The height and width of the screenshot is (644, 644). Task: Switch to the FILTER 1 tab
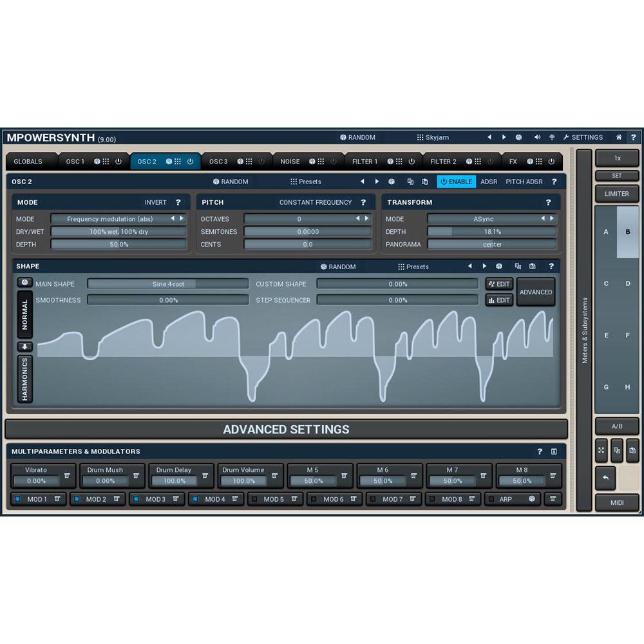(365, 162)
